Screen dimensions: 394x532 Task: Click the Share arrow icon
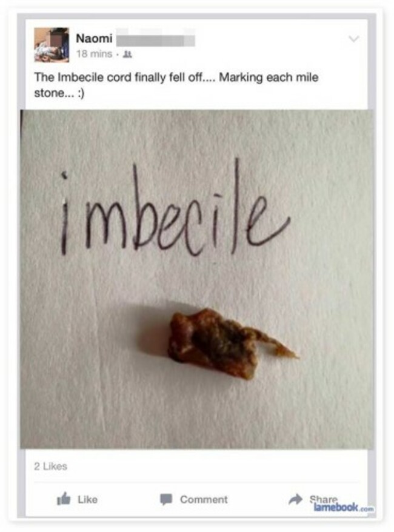295,499
